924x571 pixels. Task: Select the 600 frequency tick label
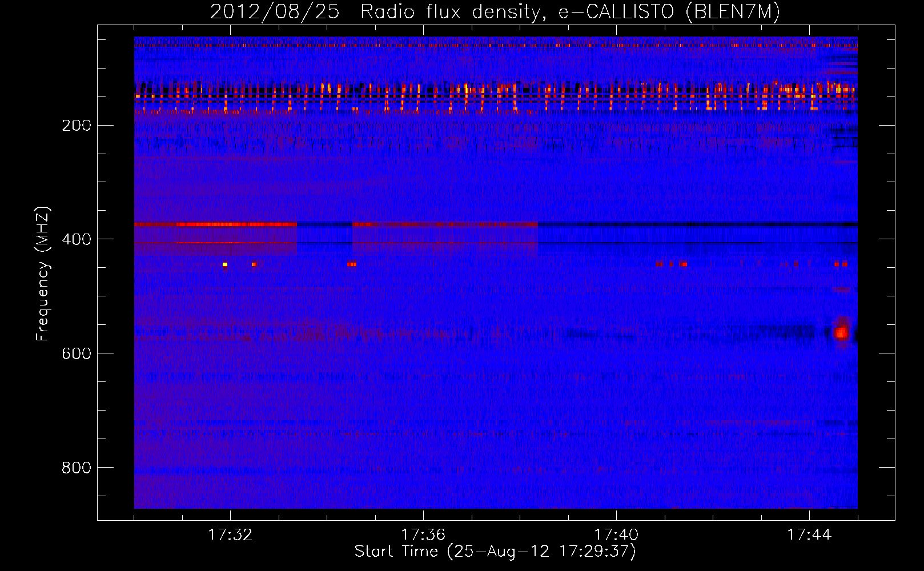point(77,353)
